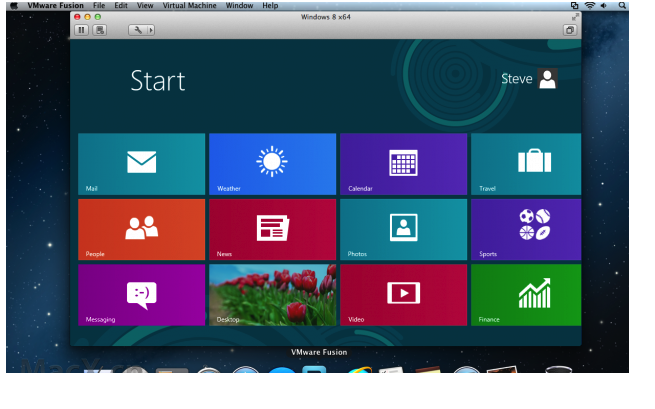Open the Calendar tile

403,163
